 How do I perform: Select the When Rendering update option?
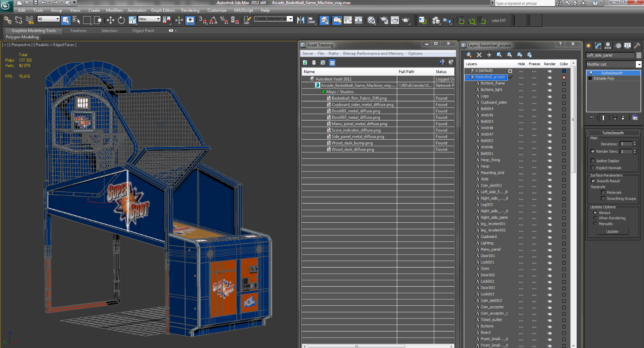tap(595, 218)
